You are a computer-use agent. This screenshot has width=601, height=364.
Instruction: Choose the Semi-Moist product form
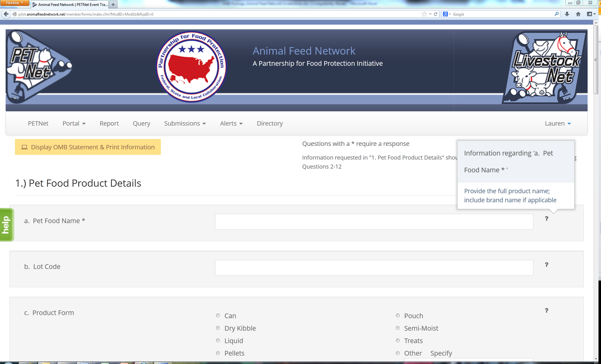[398, 328]
